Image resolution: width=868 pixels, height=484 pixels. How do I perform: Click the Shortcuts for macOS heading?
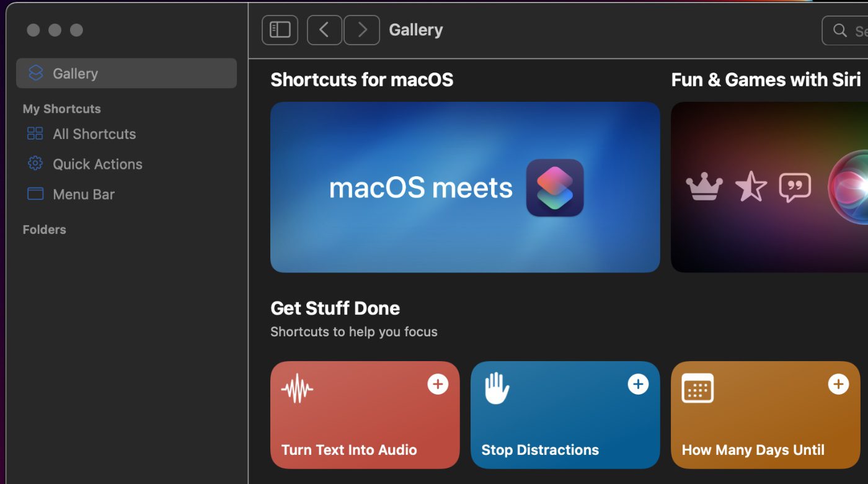pos(362,79)
